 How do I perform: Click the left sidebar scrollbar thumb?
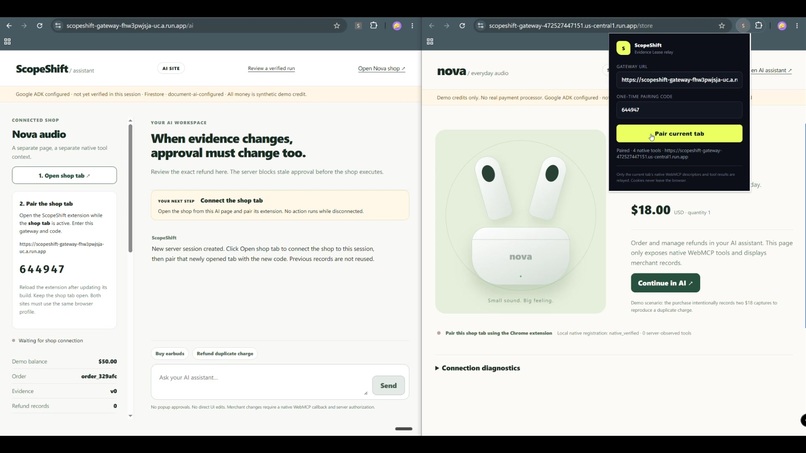pyautogui.click(x=130, y=188)
